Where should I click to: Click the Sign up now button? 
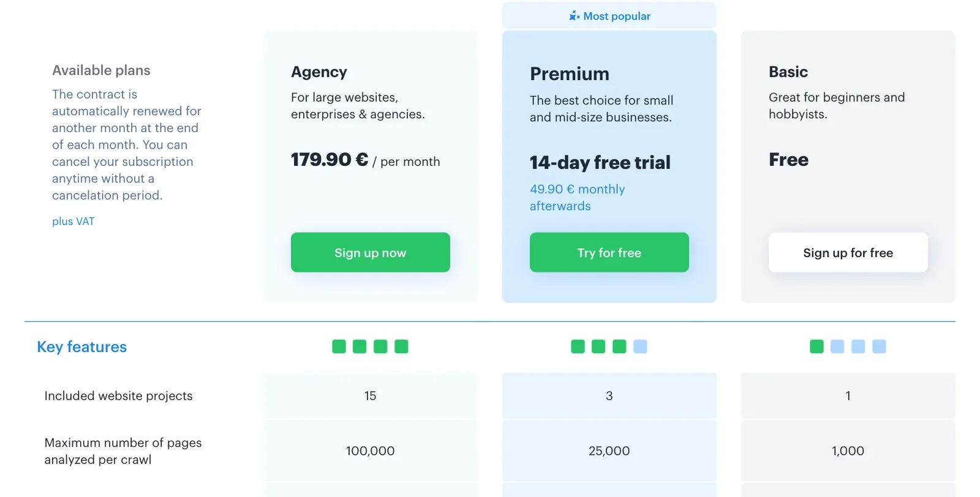370,252
